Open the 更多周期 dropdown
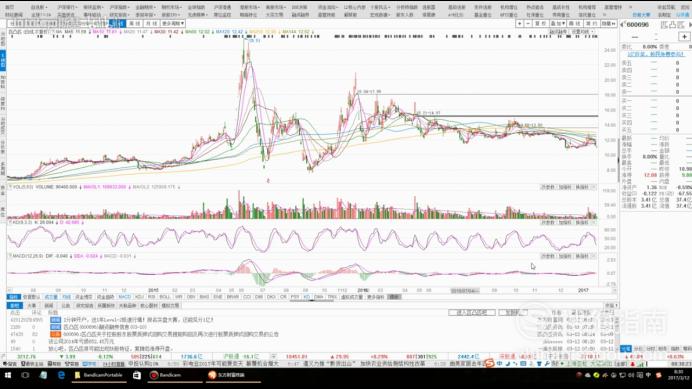 pyautogui.click(x=173, y=23)
